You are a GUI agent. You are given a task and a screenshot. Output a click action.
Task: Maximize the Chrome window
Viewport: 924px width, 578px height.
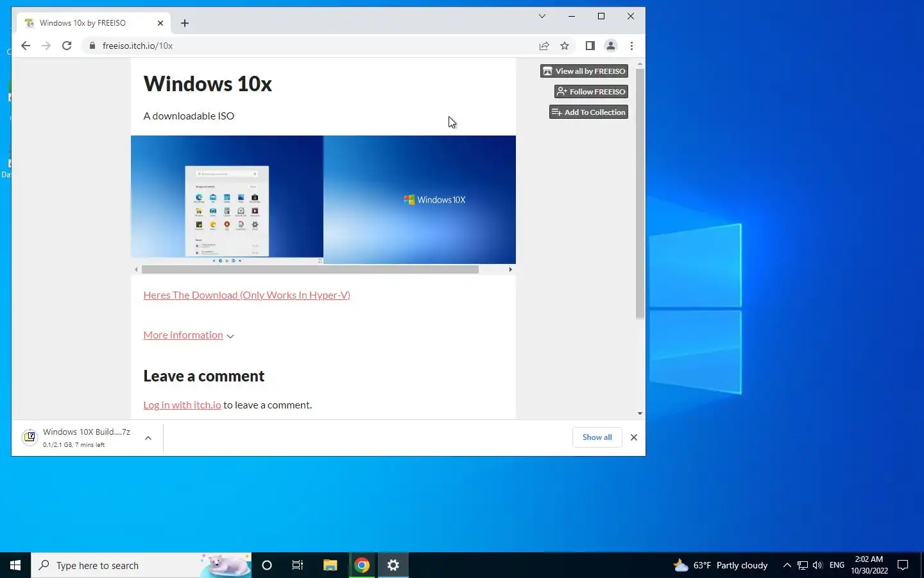601,16
